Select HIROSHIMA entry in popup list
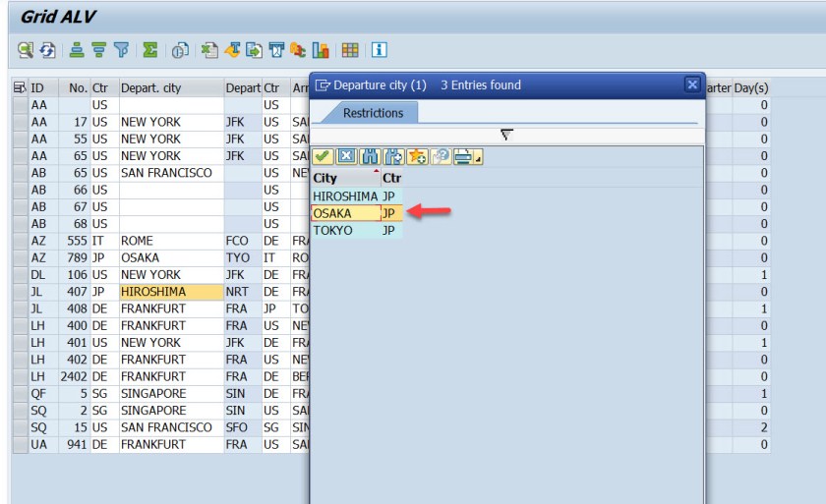Screen dimensions: 826x504 click(345, 196)
